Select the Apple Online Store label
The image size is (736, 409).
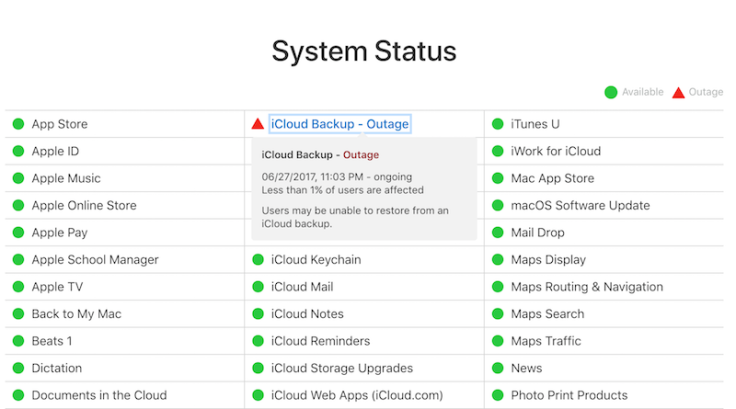84,205
